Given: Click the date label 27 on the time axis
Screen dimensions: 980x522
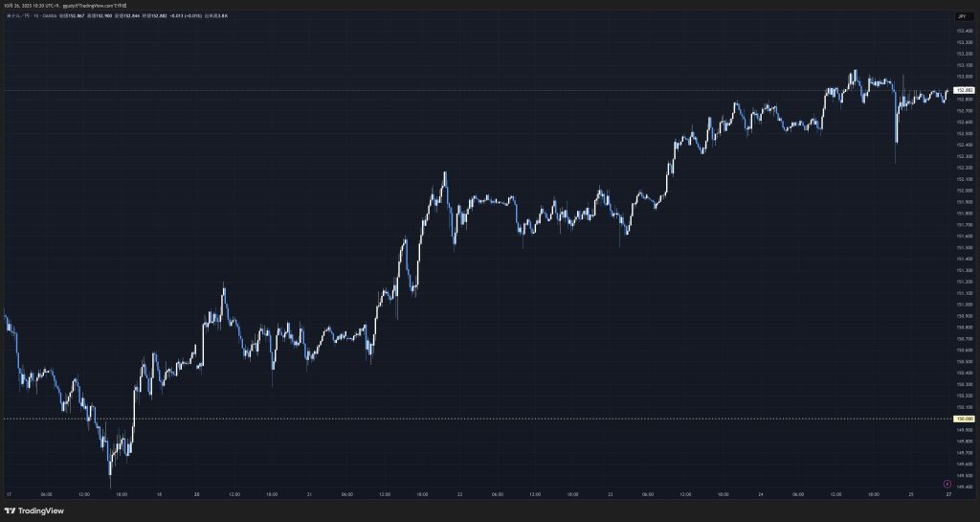Looking at the screenshot, I should [947, 495].
